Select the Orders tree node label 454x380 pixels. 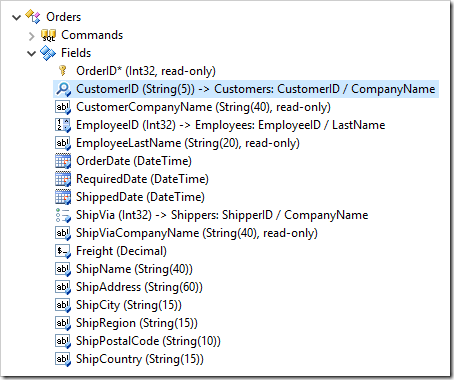coord(63,17)
